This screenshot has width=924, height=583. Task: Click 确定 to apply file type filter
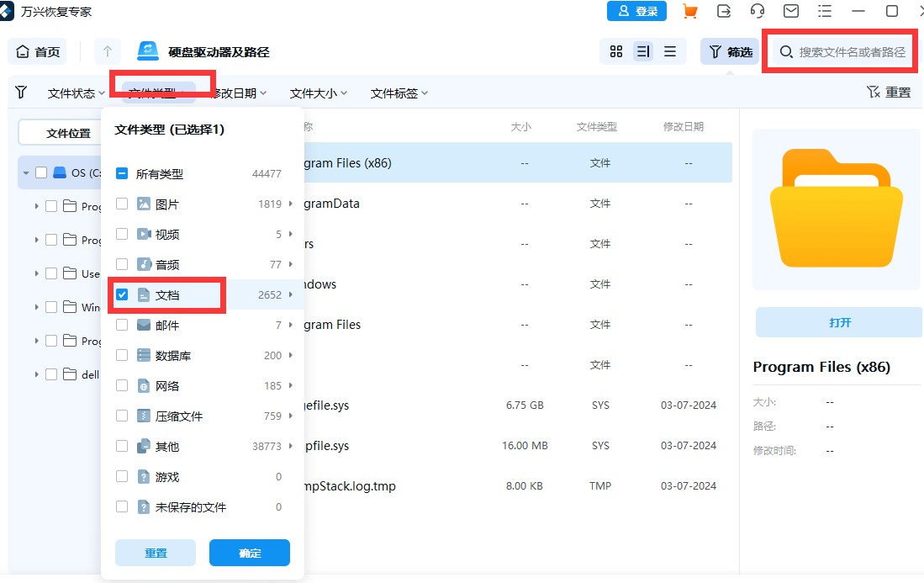tap(249, 553)
